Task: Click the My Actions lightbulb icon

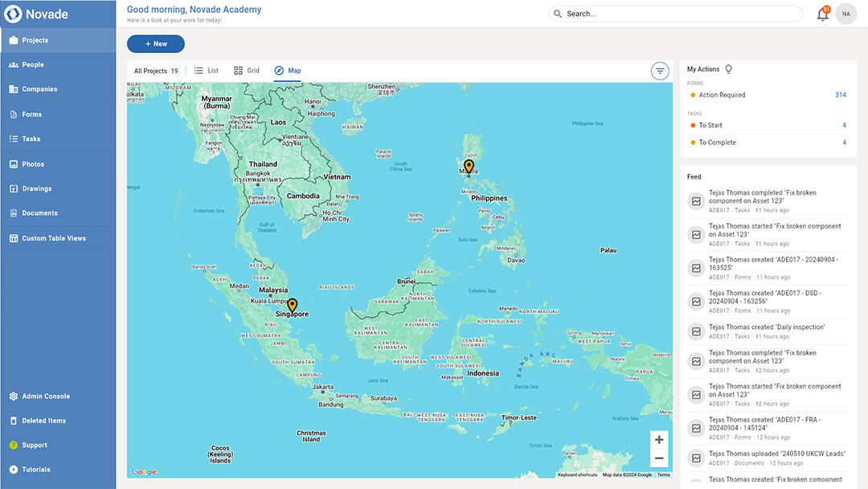Action: click(x=729, y=69)
